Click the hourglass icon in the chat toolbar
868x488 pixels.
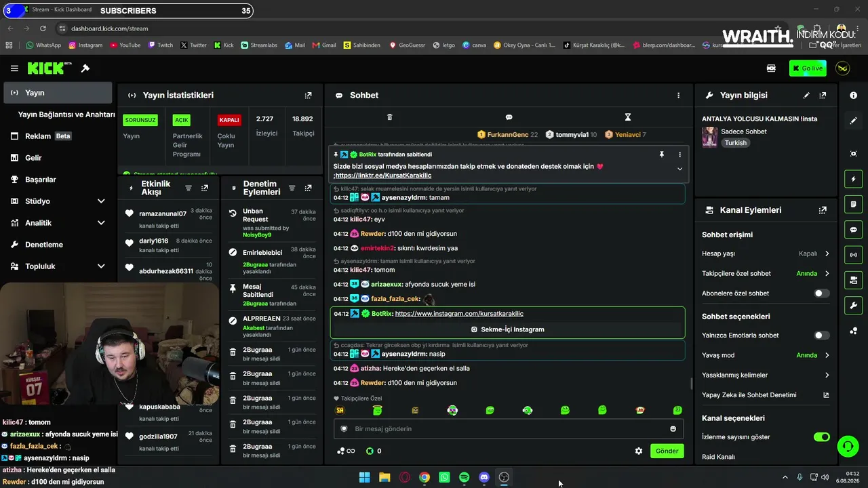pyautogui.click(x=628, y=117)
